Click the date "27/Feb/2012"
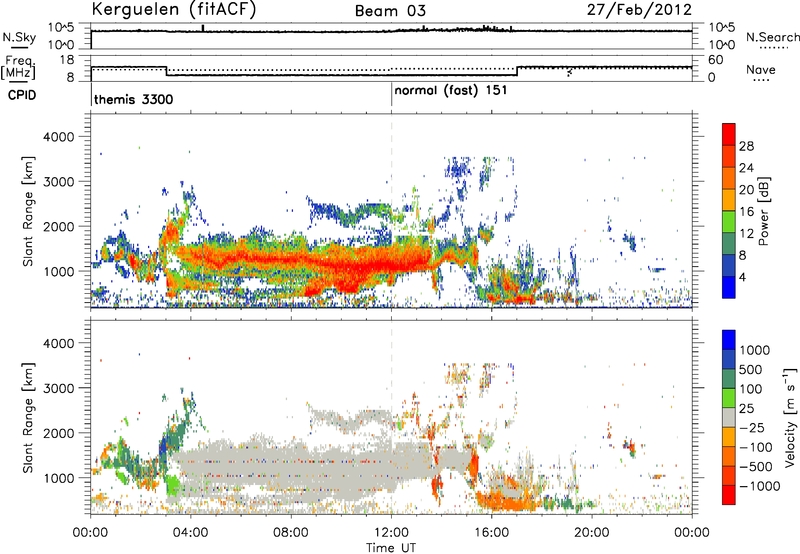Viewport: 800px width, 554px height. 639,10
